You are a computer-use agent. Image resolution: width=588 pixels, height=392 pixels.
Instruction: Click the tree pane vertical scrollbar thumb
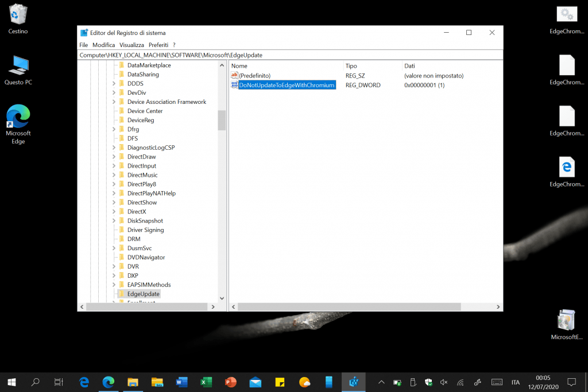[x=222, y=121]
